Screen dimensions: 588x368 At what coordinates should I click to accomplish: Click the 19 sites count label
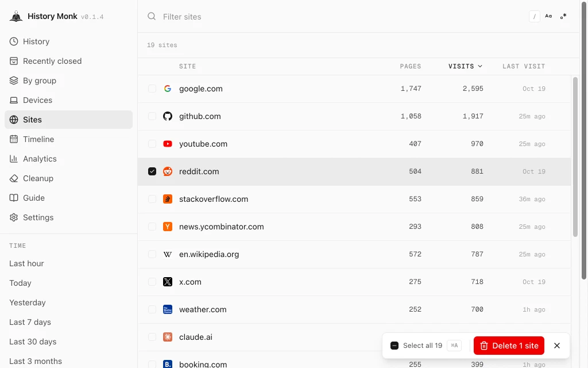pyautogui.click(x=162, y=45)
